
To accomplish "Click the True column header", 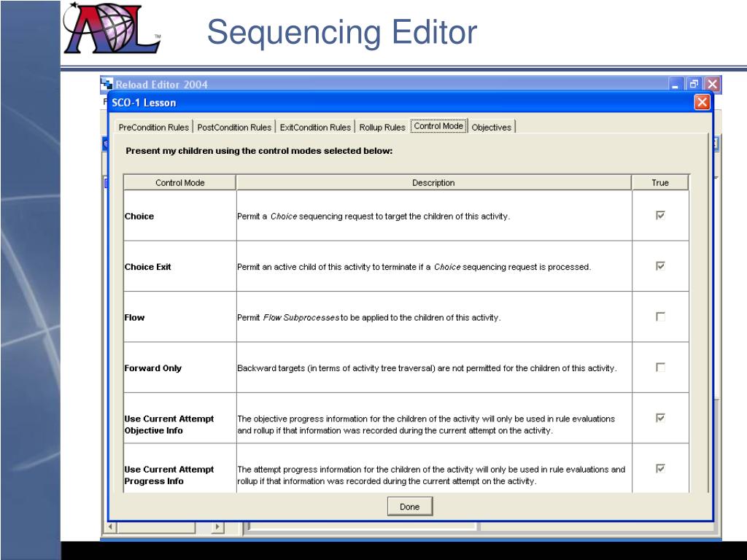I will coord(660,182).
